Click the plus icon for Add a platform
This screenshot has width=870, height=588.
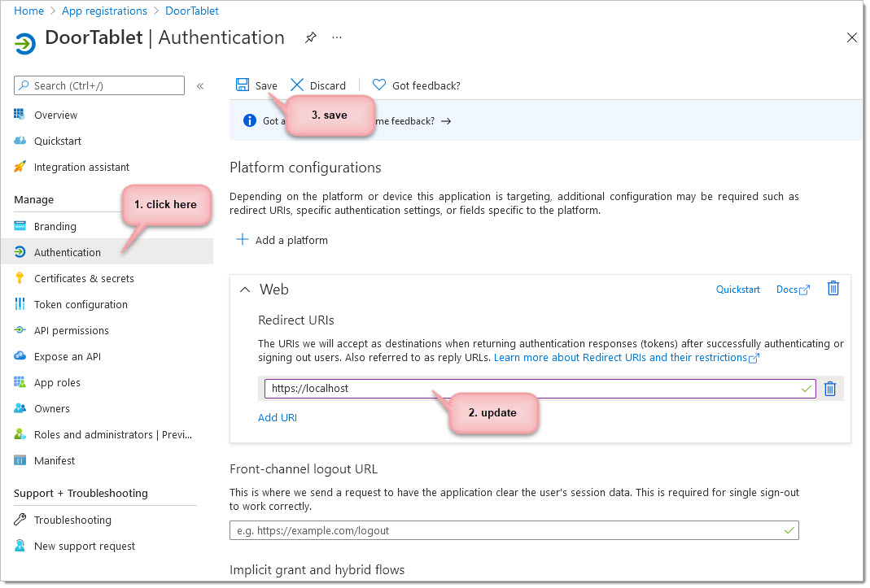tap(243, 240)
